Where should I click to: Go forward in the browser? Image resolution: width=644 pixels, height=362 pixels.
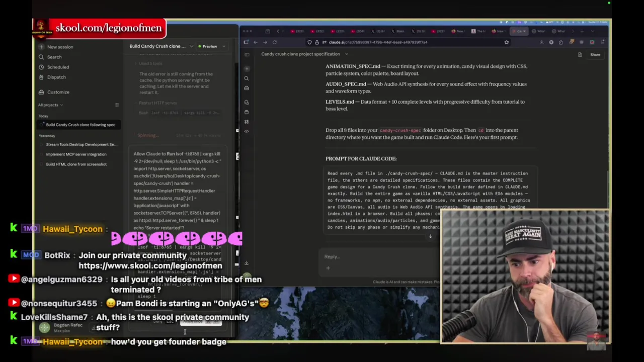[x=265, y=42]
